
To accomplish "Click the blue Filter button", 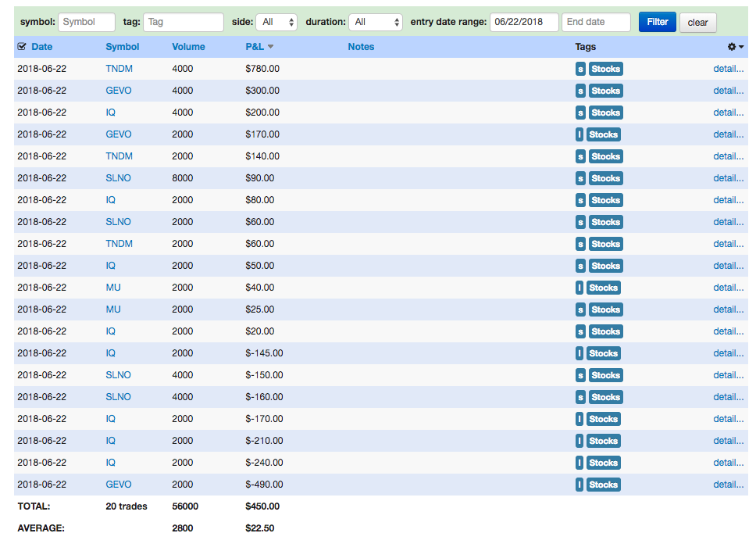I will (657, 22).
